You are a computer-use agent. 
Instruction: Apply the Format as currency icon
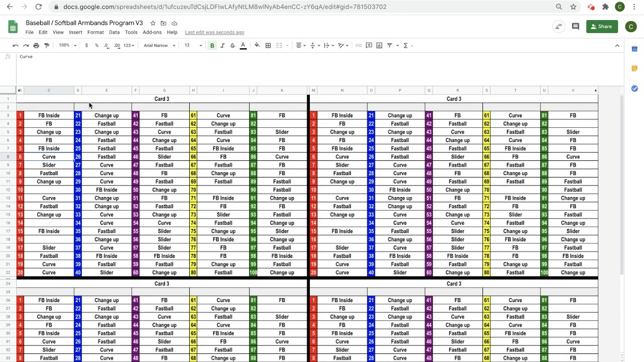[x=86, y=45]
